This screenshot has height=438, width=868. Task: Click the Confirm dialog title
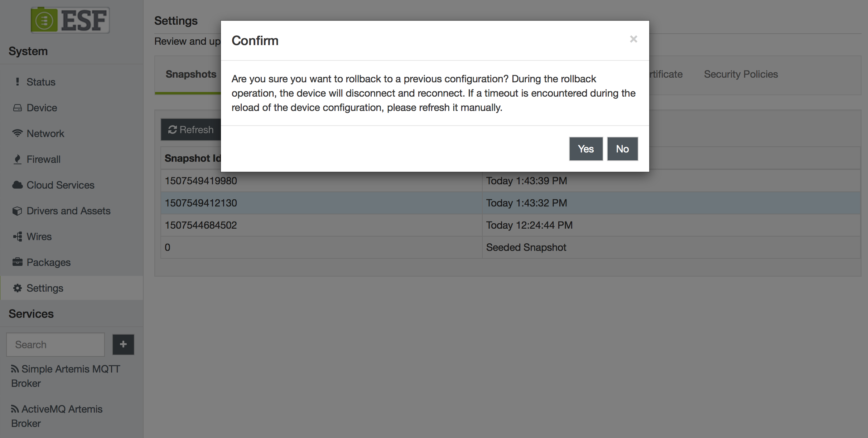pos(255,41)
